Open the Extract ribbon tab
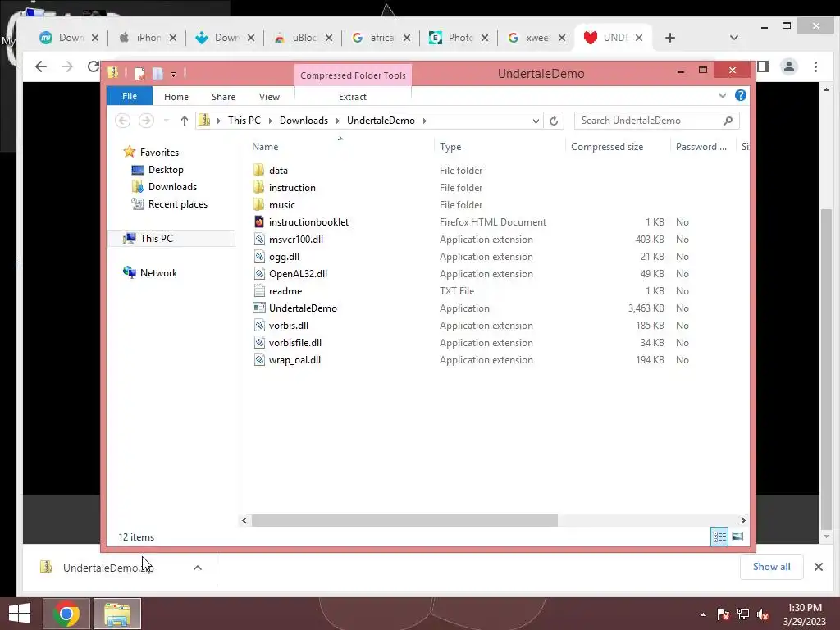The height and width of the screenshot is (630, 840). (353, 97)
